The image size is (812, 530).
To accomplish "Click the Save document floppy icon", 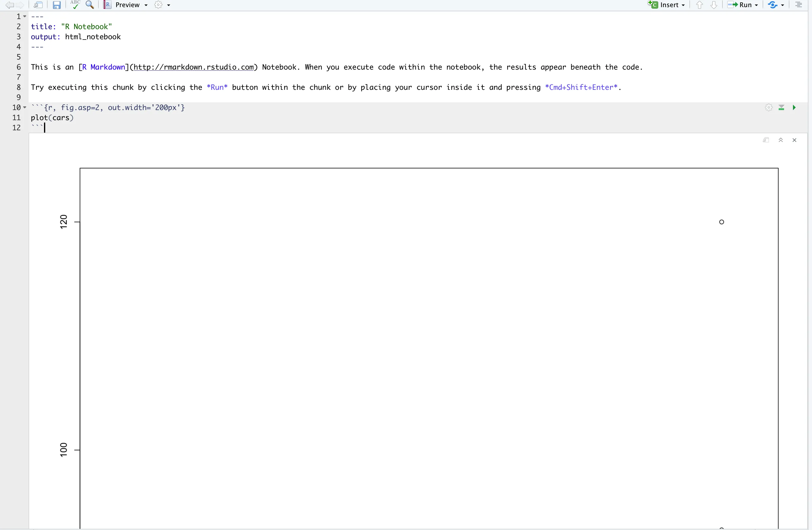I will click(57, 5).
